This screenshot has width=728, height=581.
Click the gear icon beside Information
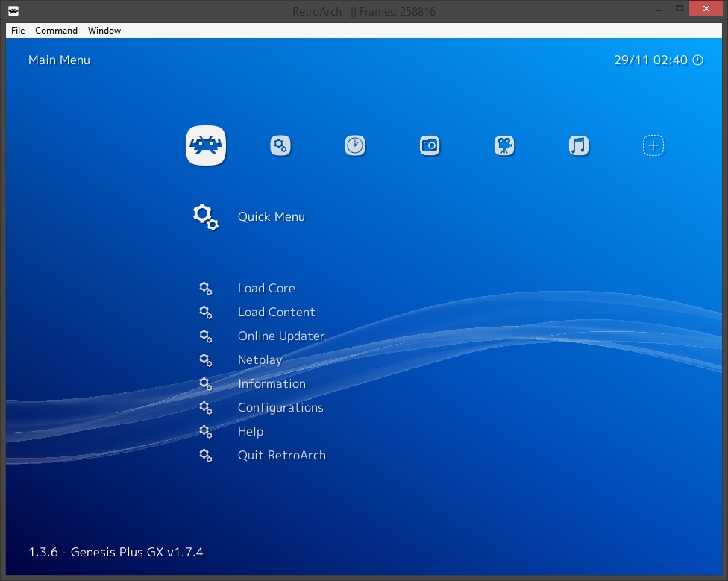click(x=206, y=384)
